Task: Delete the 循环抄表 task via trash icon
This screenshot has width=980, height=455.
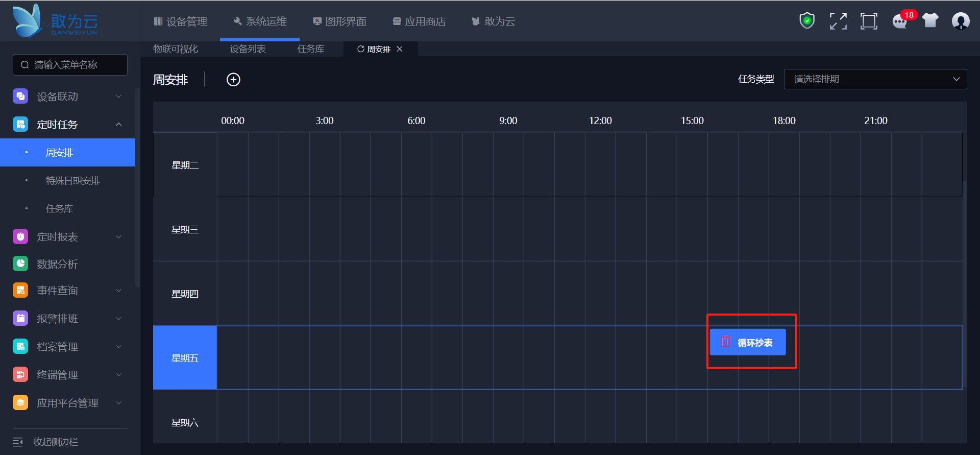Action: pos(726,342)
